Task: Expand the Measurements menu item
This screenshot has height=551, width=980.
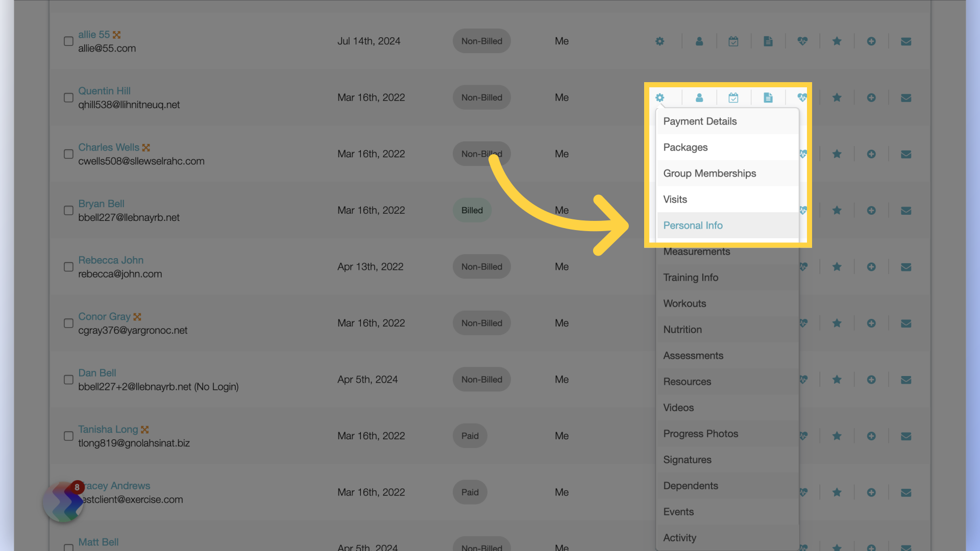Action: click(697, 251)
